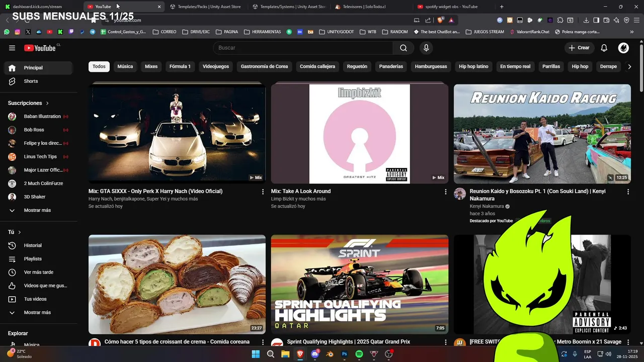Open Spotify from the taskbar
644x362 pixels.
[x=359, y=354]
